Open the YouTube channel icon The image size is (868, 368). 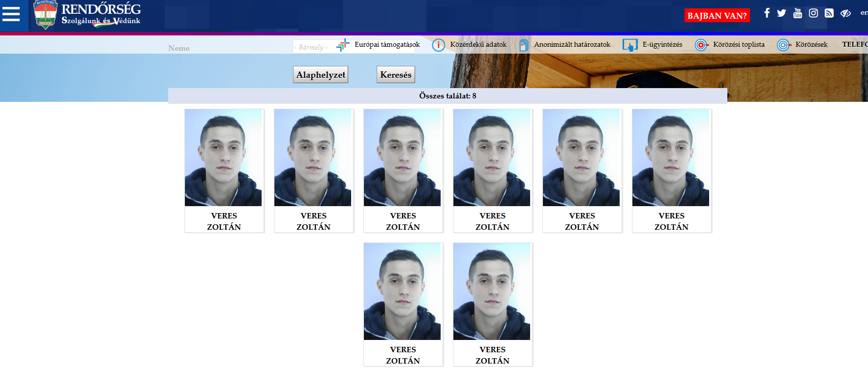798,13
